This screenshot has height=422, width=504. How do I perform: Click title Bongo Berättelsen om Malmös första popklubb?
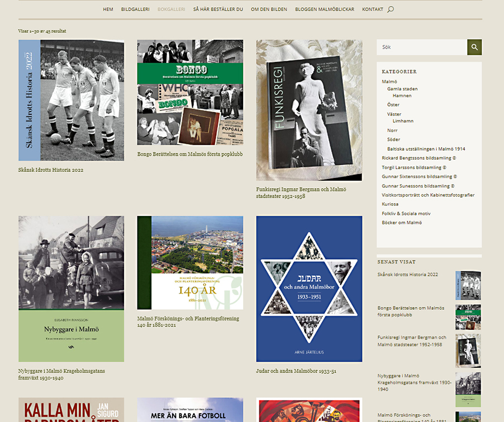(190, 154)
